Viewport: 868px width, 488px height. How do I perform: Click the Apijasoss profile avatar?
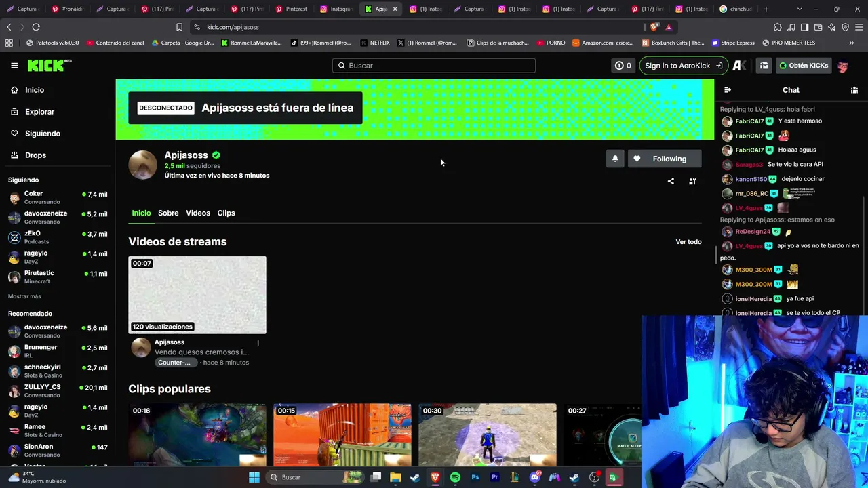pyautogui.click(x=143, y=165)
